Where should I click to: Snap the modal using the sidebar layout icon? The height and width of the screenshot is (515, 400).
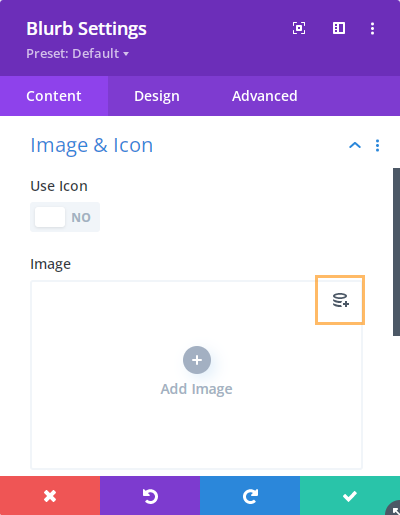339,28
